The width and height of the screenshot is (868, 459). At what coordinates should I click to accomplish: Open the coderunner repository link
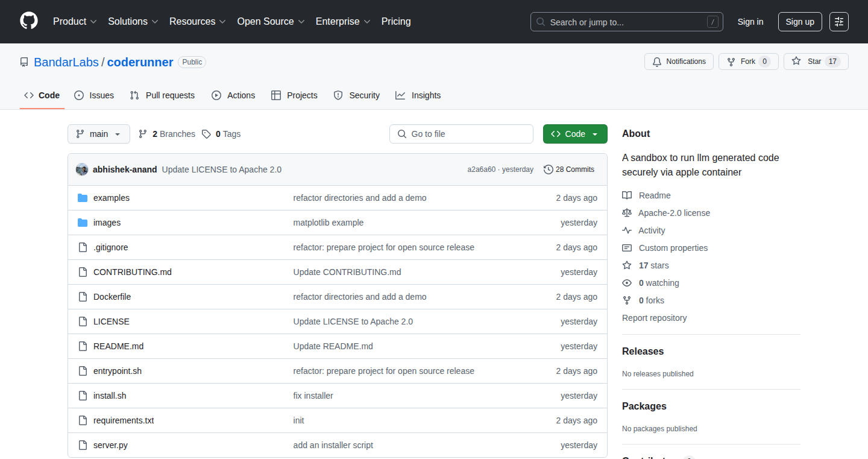[140, 62]
